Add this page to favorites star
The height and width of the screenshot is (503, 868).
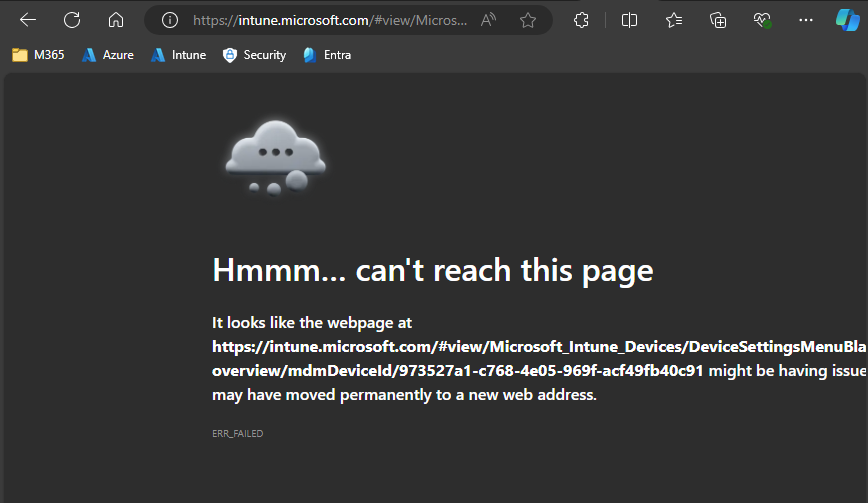(x=528, y=20)
